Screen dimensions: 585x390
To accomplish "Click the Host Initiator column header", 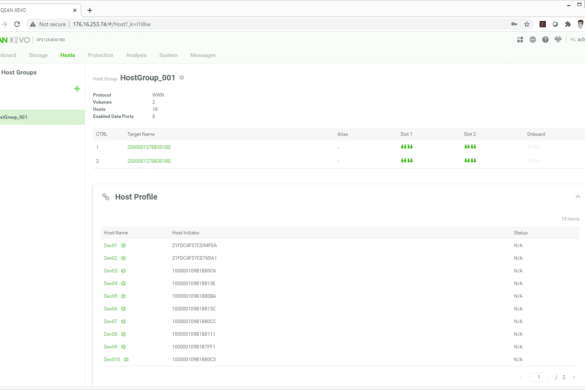I will (x=186, y=233).
